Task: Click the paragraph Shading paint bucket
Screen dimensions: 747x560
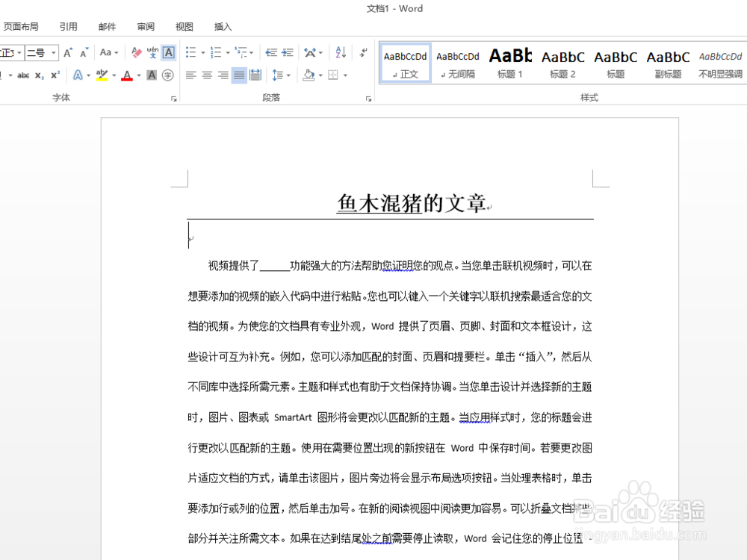Action: [309, 75]
